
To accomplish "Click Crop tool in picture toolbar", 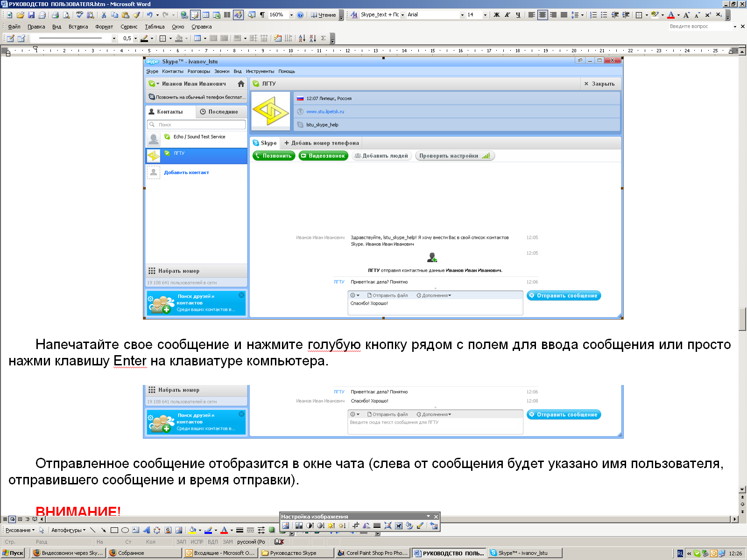I will pos(356,525).
